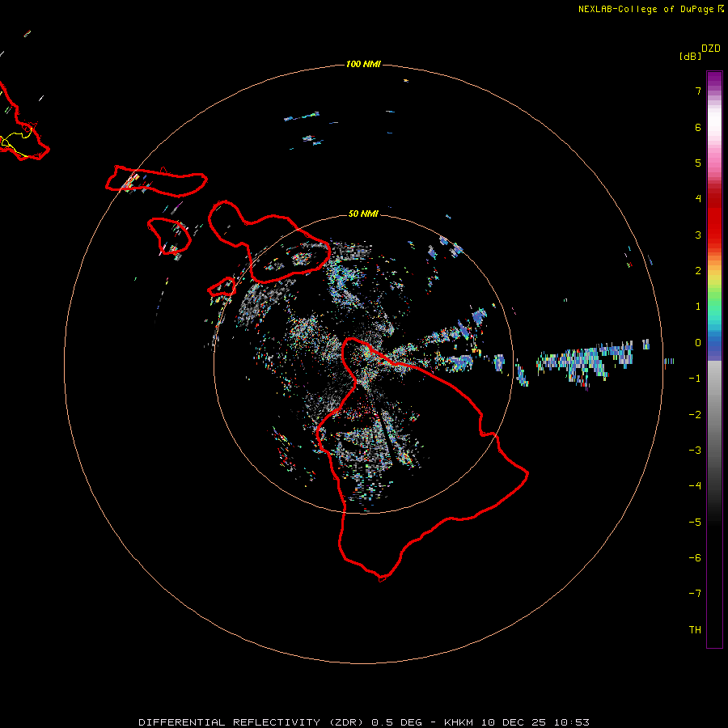Click the colorbar value 3 label
This screenshot has width=728, height=728.
coord(698,235)
